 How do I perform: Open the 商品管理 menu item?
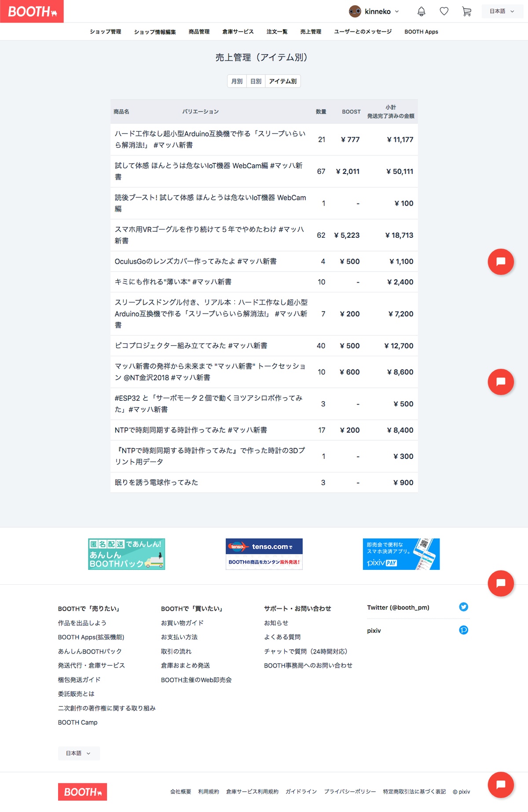[199, 32]
